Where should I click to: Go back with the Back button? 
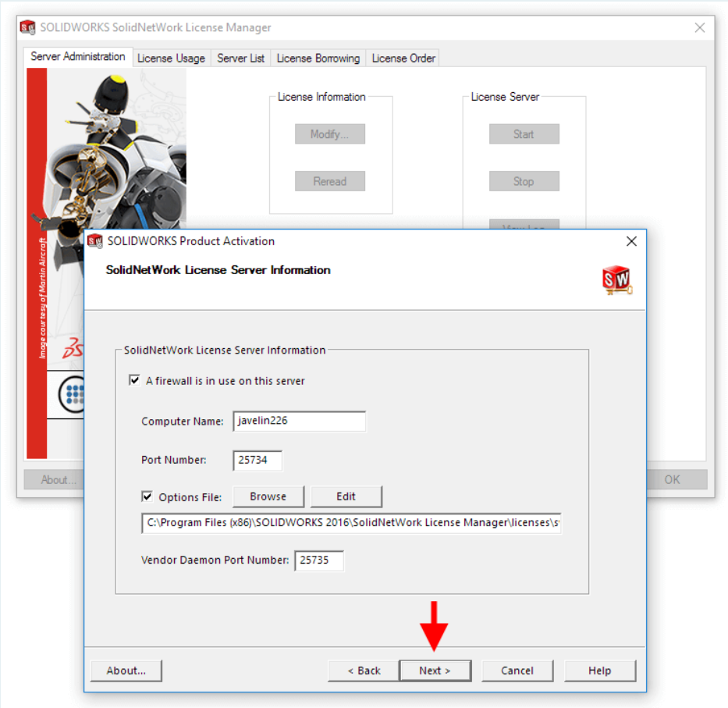click(x=364, y=671)
